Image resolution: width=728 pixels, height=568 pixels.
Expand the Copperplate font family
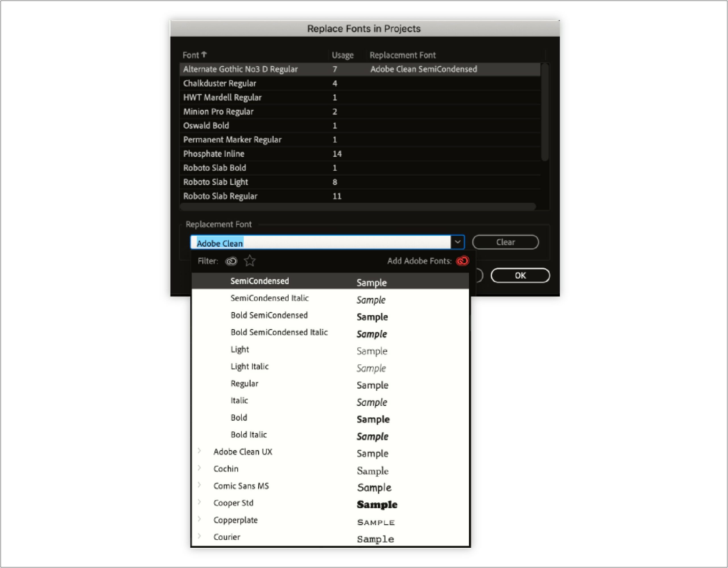click(x=199, y=519)
